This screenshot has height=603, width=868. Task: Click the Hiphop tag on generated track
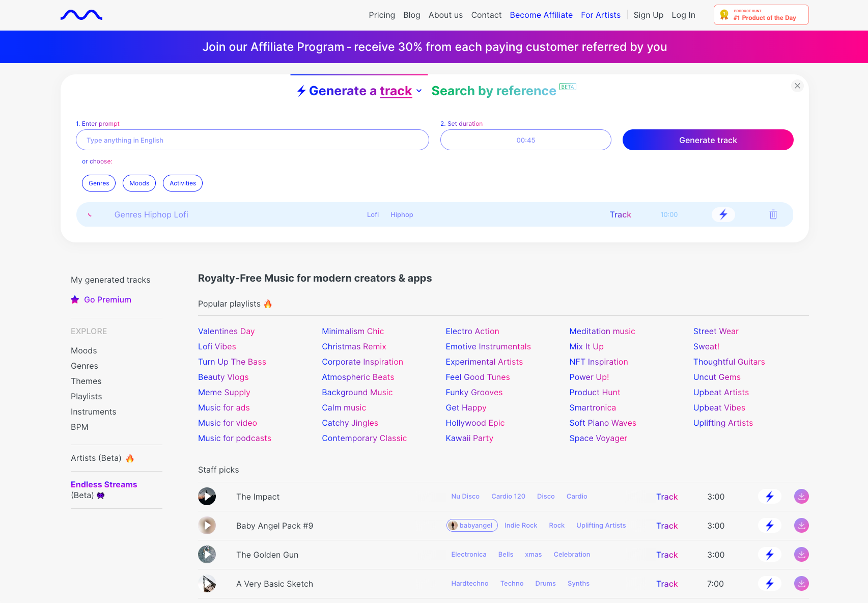402,214
